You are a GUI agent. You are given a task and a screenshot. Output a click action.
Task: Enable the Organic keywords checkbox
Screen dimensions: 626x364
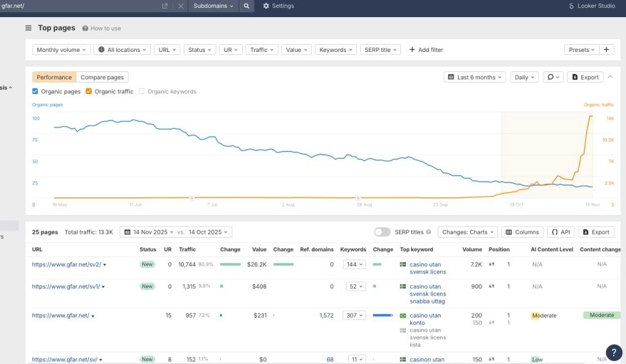click(x=142, y=92)
